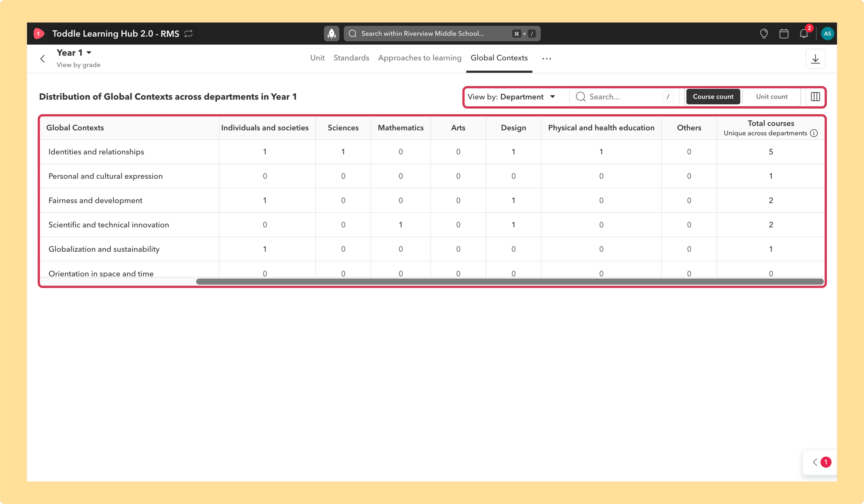Select the Fairness and development row
This screenshot has height=504, width=864.
432,201
